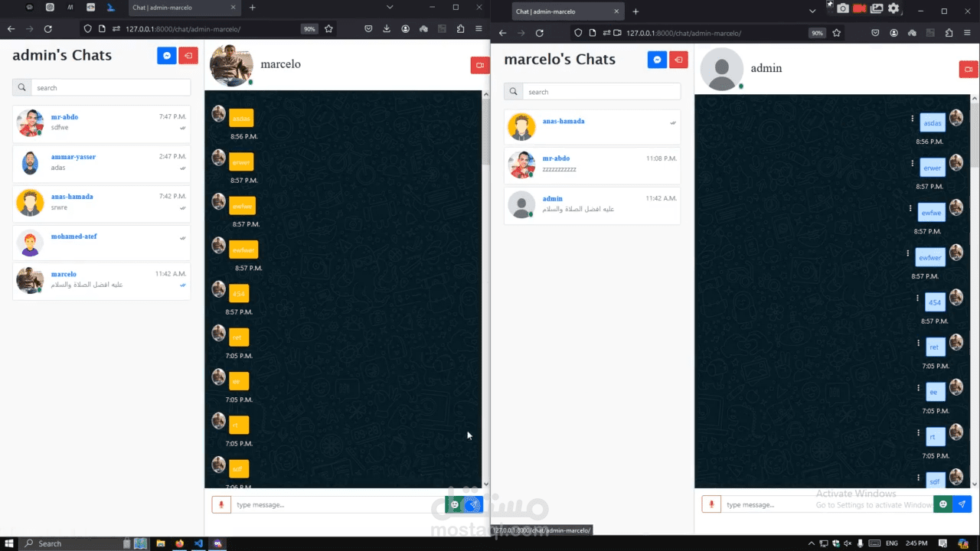Open the emoji picker in admin's message box
The height and width of the screenshot is (551, 980).
(x=455, y=504)
